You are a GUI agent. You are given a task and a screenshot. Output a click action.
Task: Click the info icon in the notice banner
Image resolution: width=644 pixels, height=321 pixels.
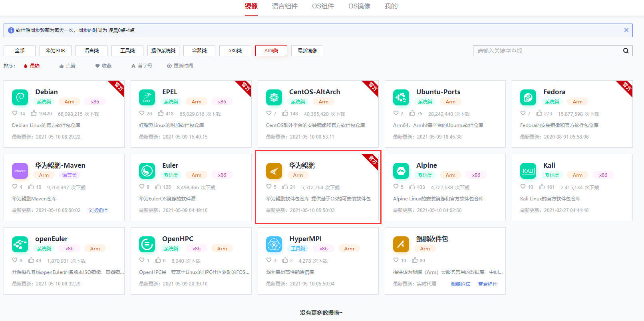click(x=11, y=30)
